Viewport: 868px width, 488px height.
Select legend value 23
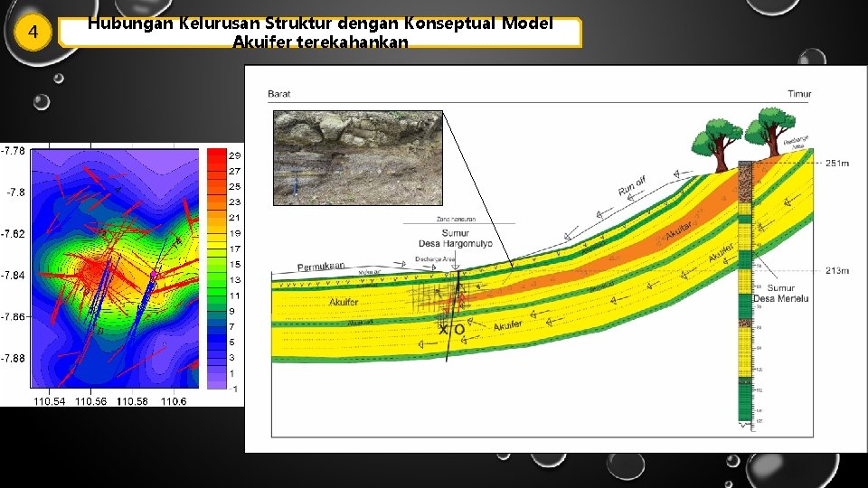235,202
